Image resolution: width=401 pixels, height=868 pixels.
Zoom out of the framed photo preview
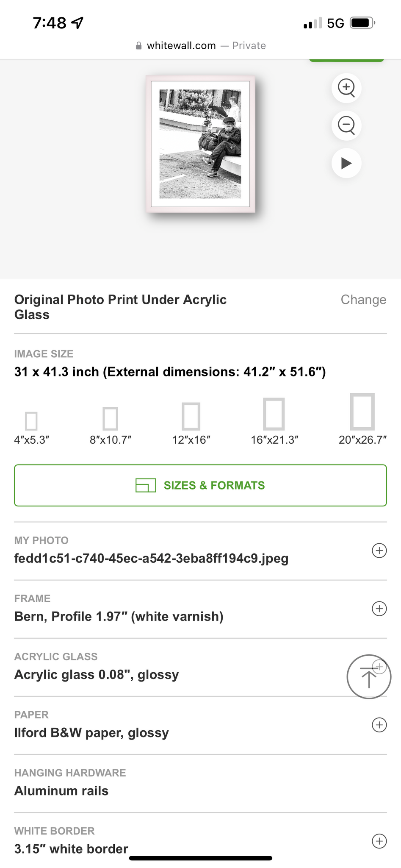coord(346,125)
